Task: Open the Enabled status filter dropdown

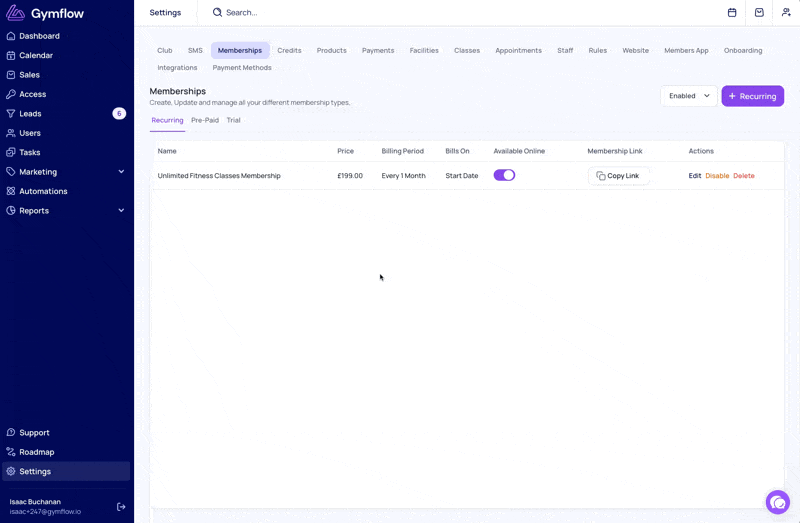Action: [689, 96]
